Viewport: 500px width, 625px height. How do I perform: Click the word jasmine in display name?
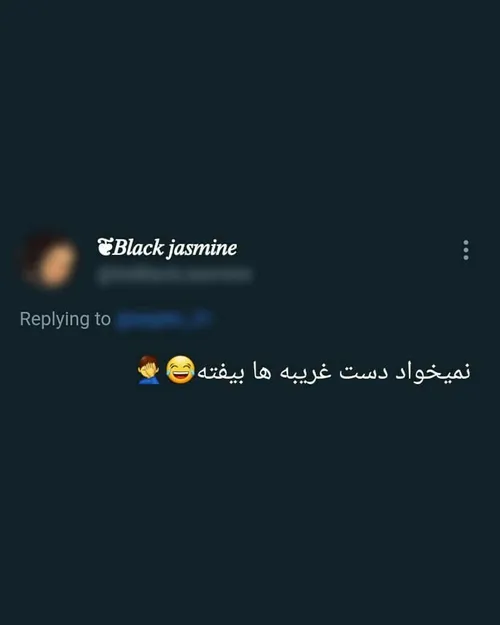[202, 248]
